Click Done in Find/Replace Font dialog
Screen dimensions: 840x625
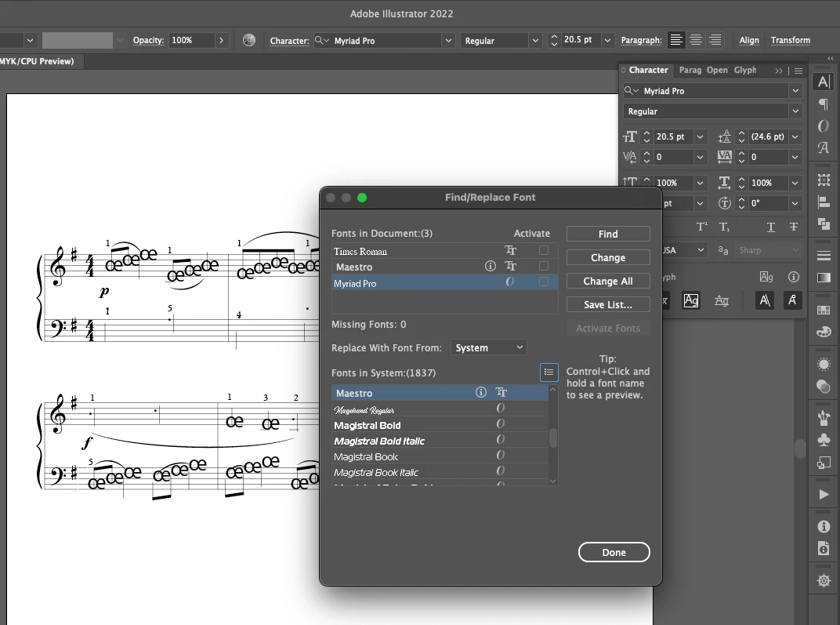(x=614, y=552)
